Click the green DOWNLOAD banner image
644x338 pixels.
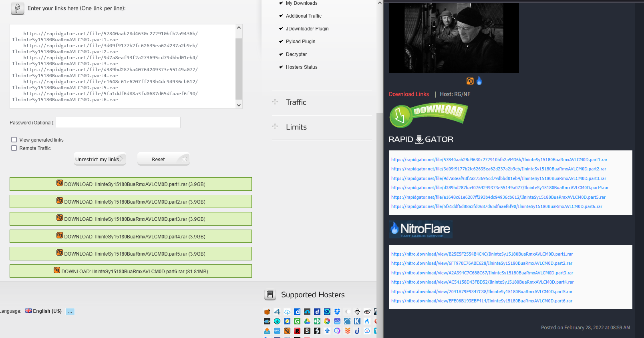(x=428, y=115)
